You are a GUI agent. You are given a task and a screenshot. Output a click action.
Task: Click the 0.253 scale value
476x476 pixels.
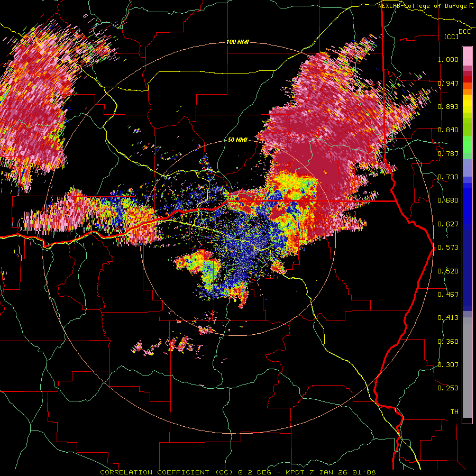click(448, 388)
